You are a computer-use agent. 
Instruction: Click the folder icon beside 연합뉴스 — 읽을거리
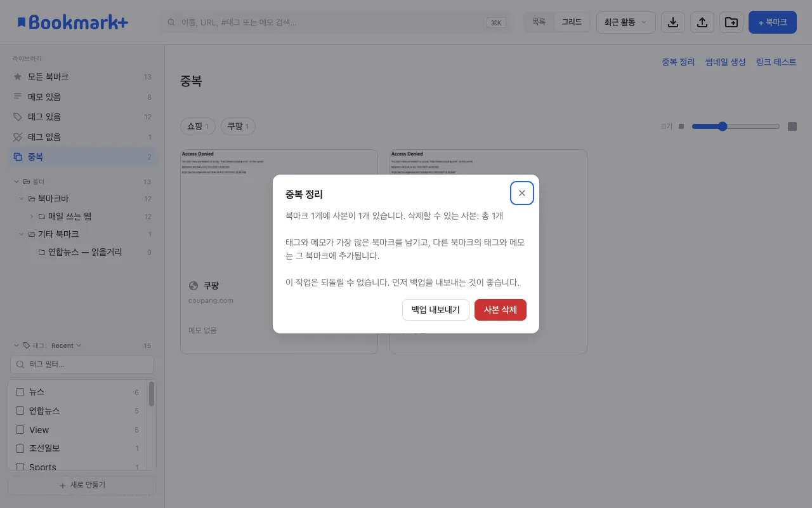[42, 252]
